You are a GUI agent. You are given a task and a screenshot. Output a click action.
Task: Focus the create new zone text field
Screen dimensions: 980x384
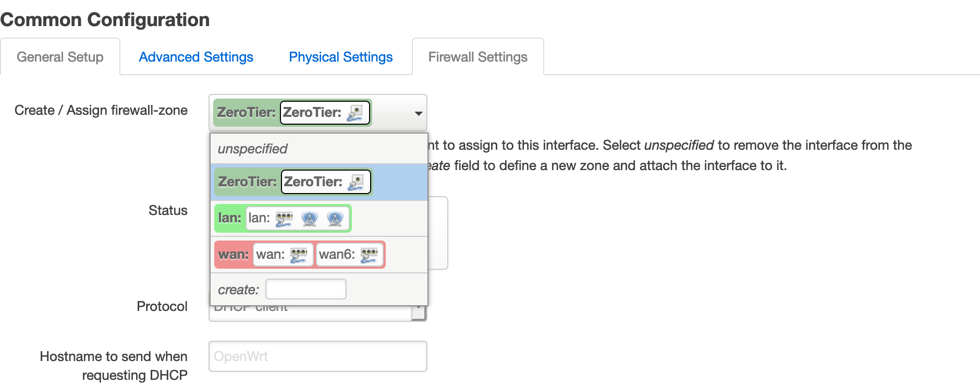point(306,289)
